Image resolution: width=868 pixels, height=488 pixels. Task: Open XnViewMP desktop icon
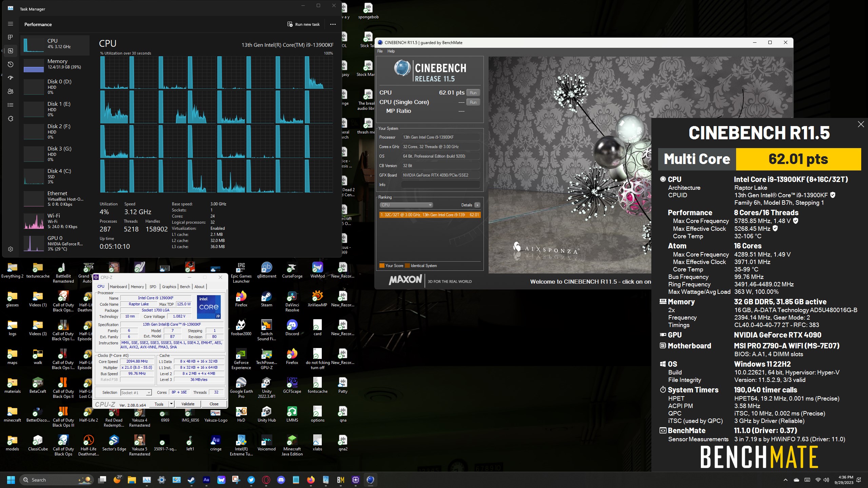point(317,299)
